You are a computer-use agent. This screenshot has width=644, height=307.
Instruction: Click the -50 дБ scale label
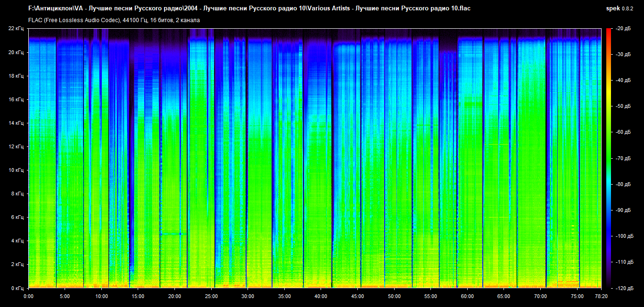pos(623,106)
